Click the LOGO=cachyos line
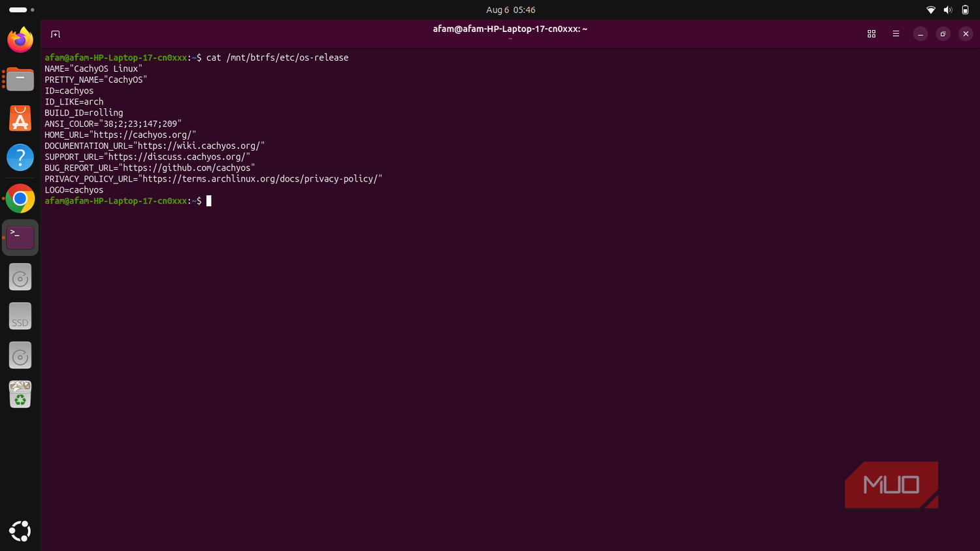 click(x=74, y=190)
